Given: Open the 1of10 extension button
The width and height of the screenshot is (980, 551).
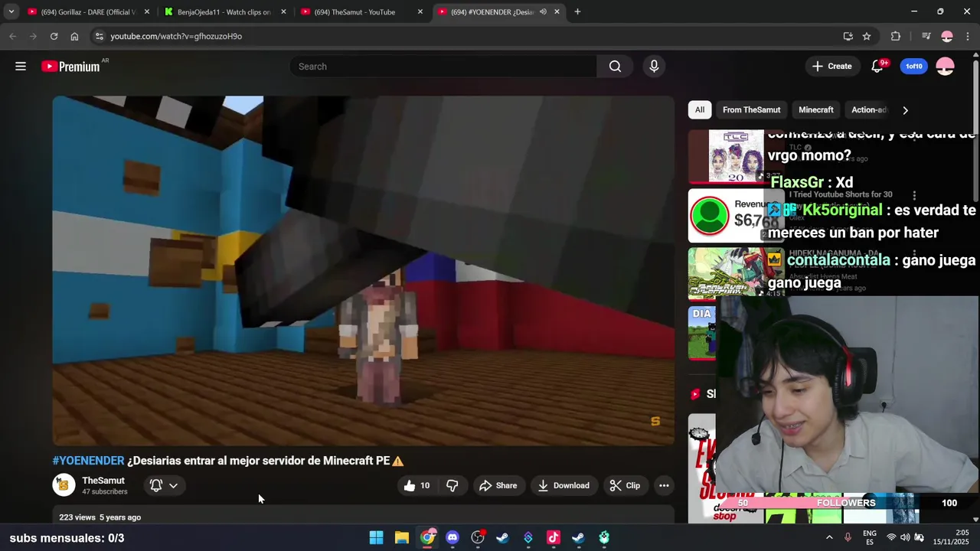Looking at the screenshot, I should [x=914, y=67].
